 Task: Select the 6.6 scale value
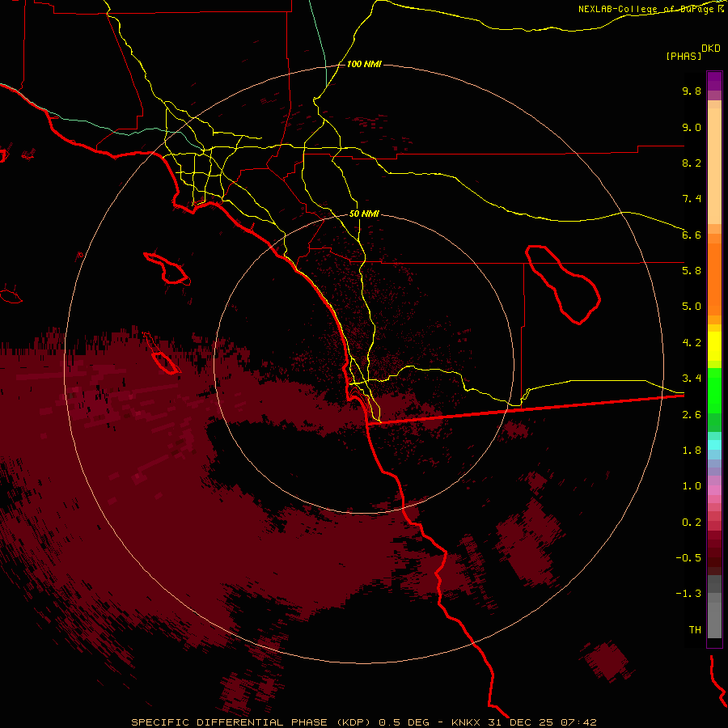[692, 235]
